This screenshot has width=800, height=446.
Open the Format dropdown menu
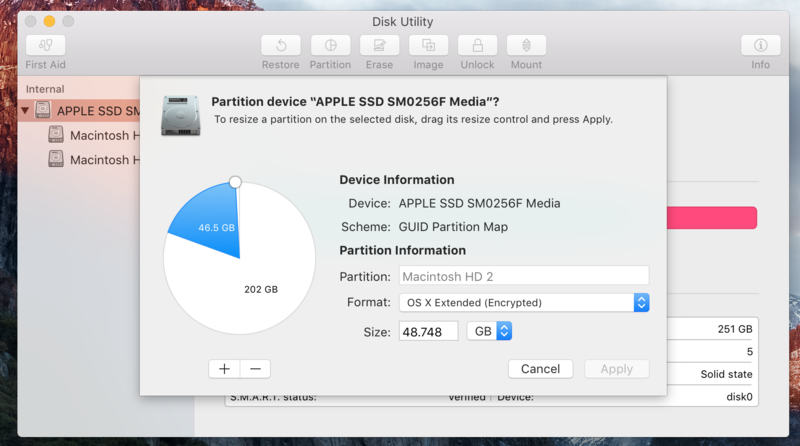tap(524, 303)
